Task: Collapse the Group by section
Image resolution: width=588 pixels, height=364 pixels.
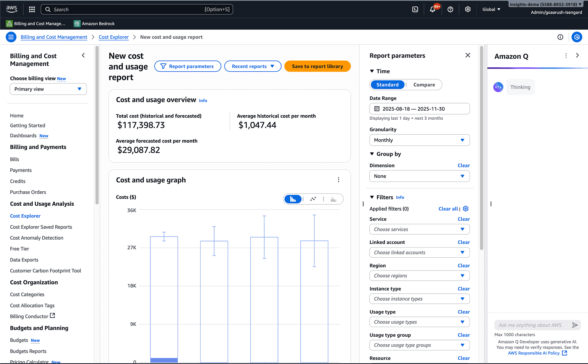Action: pos(372,154)
